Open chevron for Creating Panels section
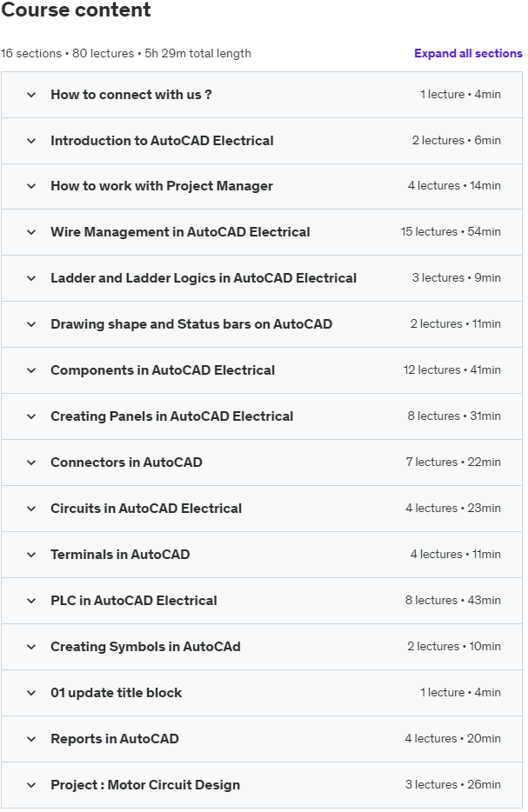Viewport: 528px width, 812px height. (x=31, y=416)
